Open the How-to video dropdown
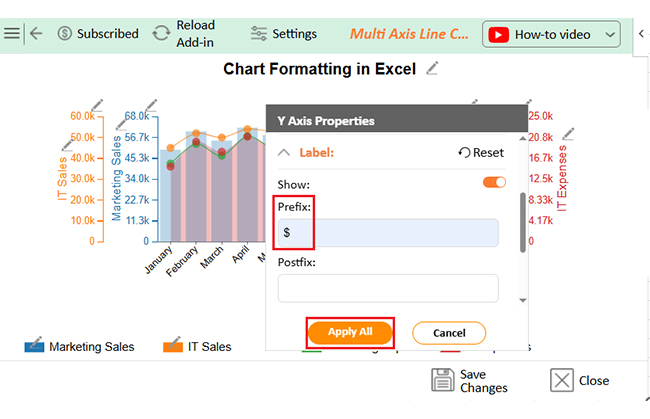650x419 pixels. [552, 34]
